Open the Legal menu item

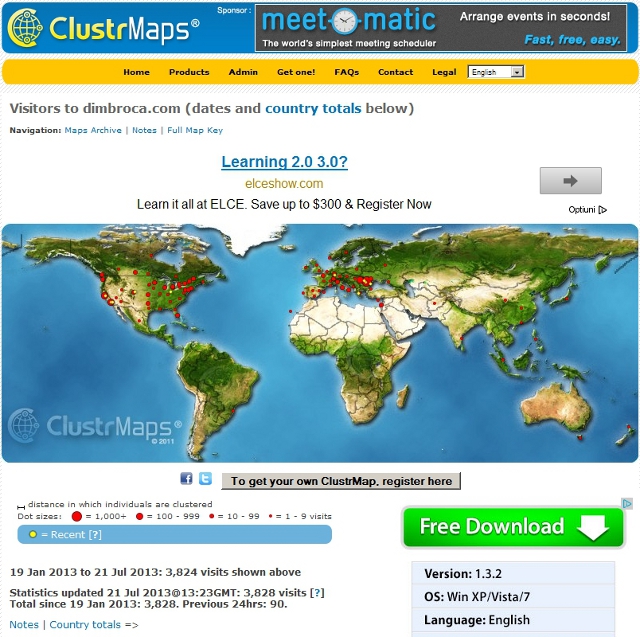pyautogui.click(x=444, y=72)
